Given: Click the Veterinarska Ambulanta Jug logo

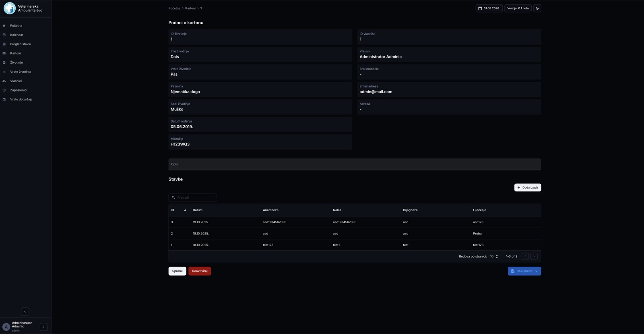Looking at the screenshot, I should point(10,8).
